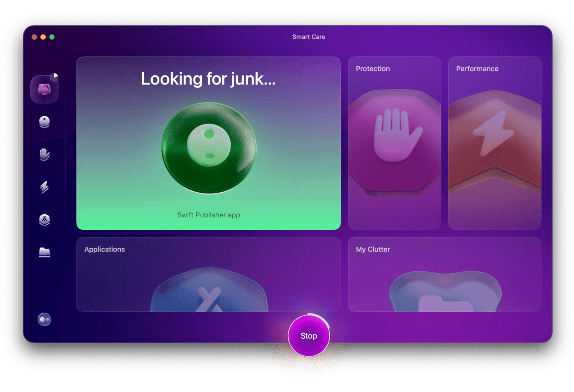Click the Protection card title
The width and height of the screenshot is (574, 392).
point(372,69)
